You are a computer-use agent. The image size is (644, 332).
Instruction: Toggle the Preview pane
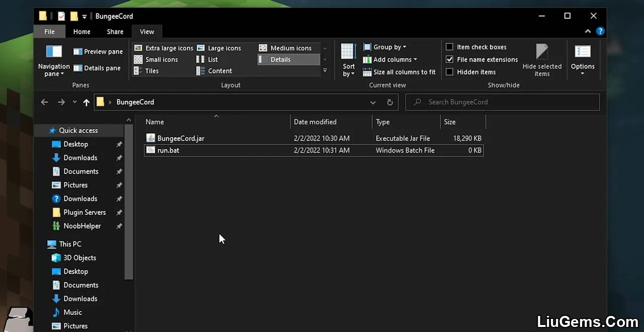pos(98,51)
